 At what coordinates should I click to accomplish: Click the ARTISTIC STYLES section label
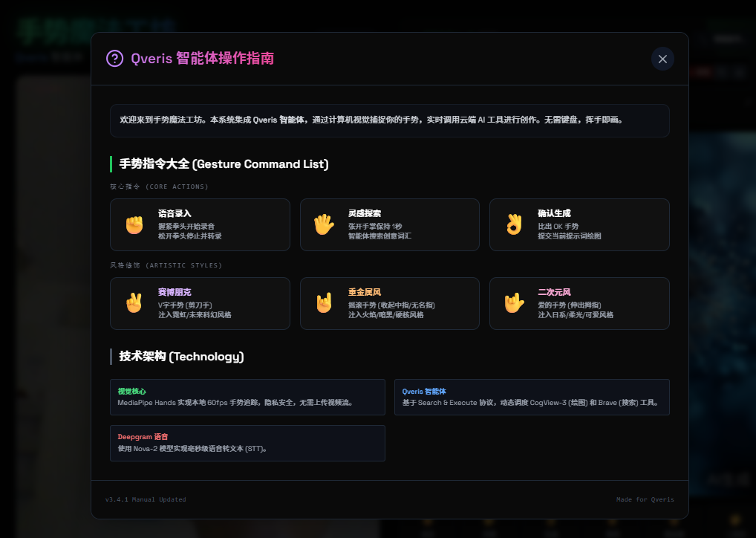(166, 265)
